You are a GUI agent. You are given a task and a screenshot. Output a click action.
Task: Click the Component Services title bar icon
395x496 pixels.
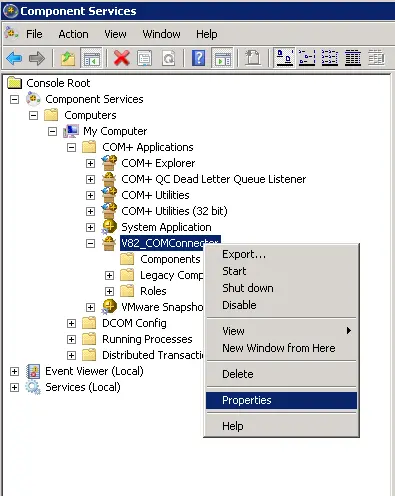click(x=10, y=11)
